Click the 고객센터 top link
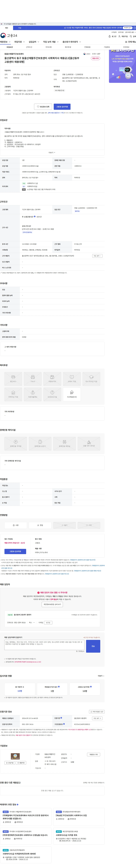Viewport: 136px width, 868px height. (x=114, y=32)
